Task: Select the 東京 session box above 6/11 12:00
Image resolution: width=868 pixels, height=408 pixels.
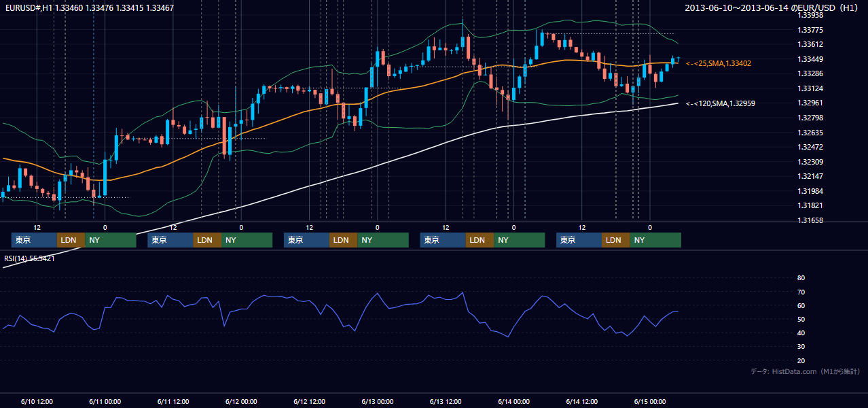Action: tap(170, 240)
